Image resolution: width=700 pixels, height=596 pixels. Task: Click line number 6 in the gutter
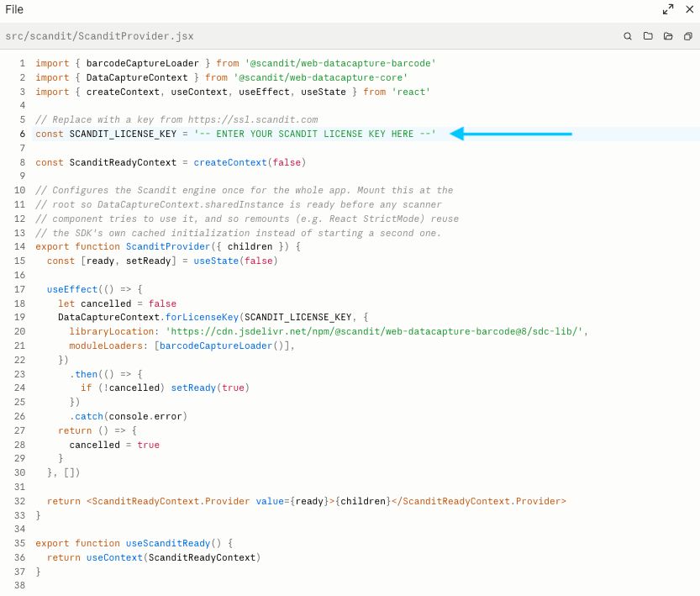23,134
